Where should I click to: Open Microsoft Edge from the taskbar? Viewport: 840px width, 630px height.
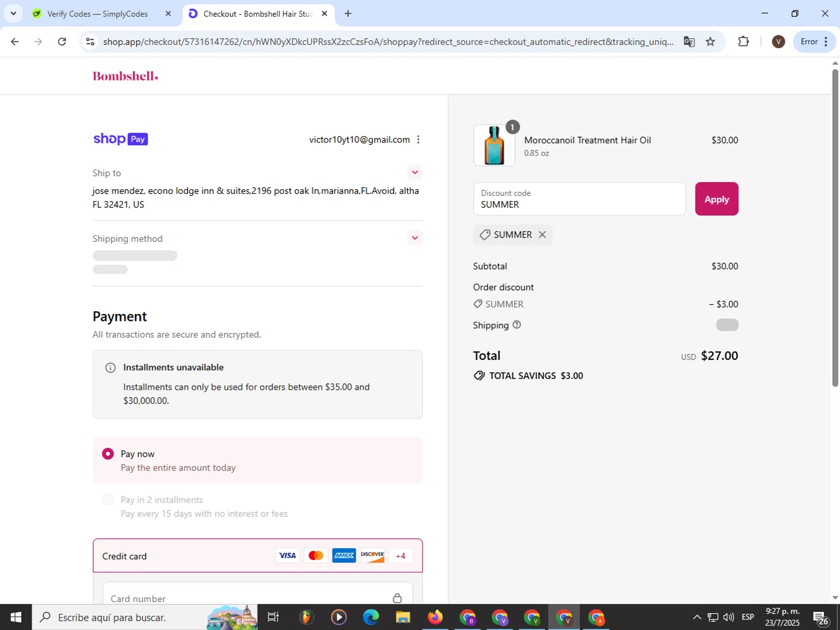[371, 617]
